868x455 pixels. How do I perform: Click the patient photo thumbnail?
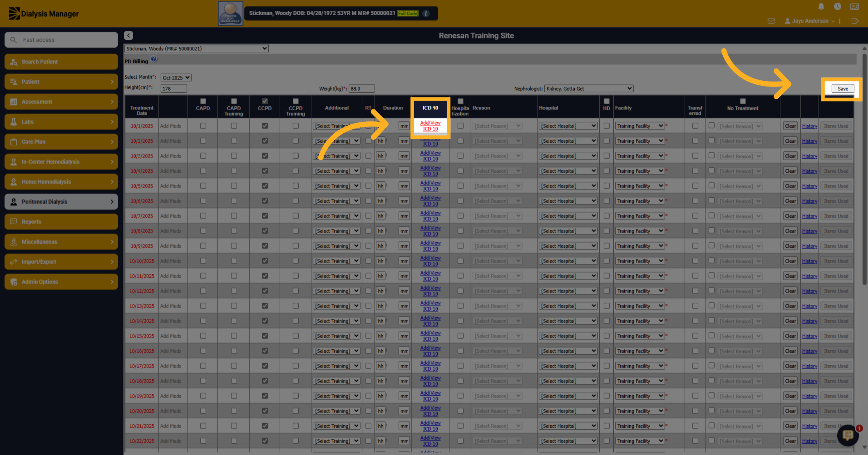point(230,13)
